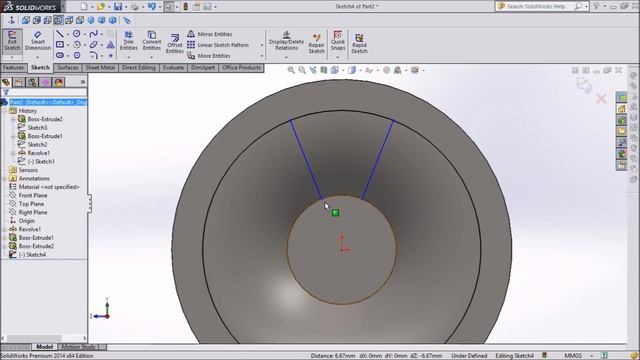Image resolution: width=640 pixels, height=360 pixels.
Task: Click the Exit Sketch button
Action: coord(12,41)
